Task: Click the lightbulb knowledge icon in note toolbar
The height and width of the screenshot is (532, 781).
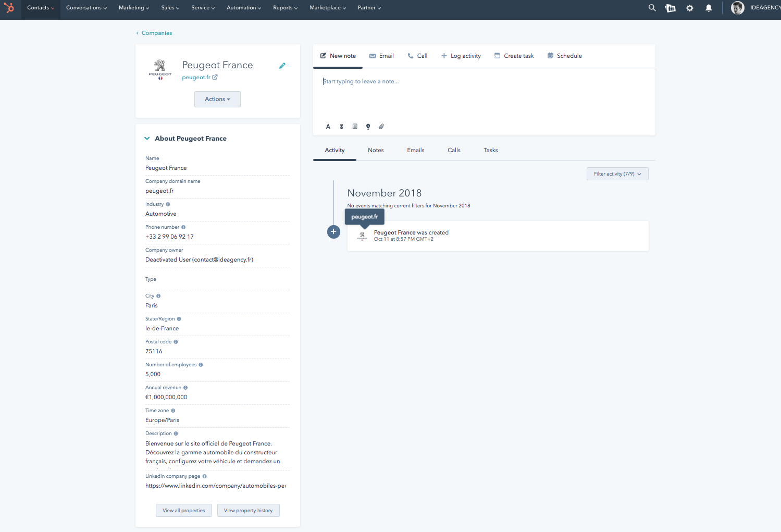Action: pyautogui.click(x=368, y=127)
